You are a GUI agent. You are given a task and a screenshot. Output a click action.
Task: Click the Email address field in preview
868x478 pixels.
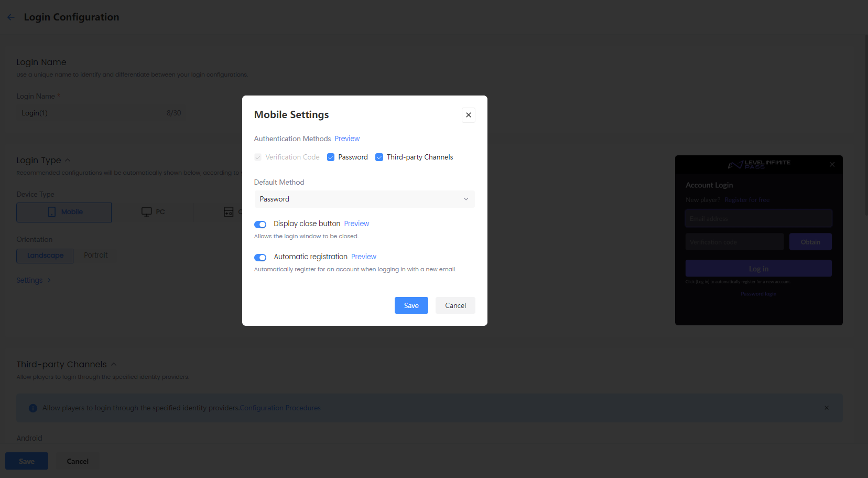(758, 218)
